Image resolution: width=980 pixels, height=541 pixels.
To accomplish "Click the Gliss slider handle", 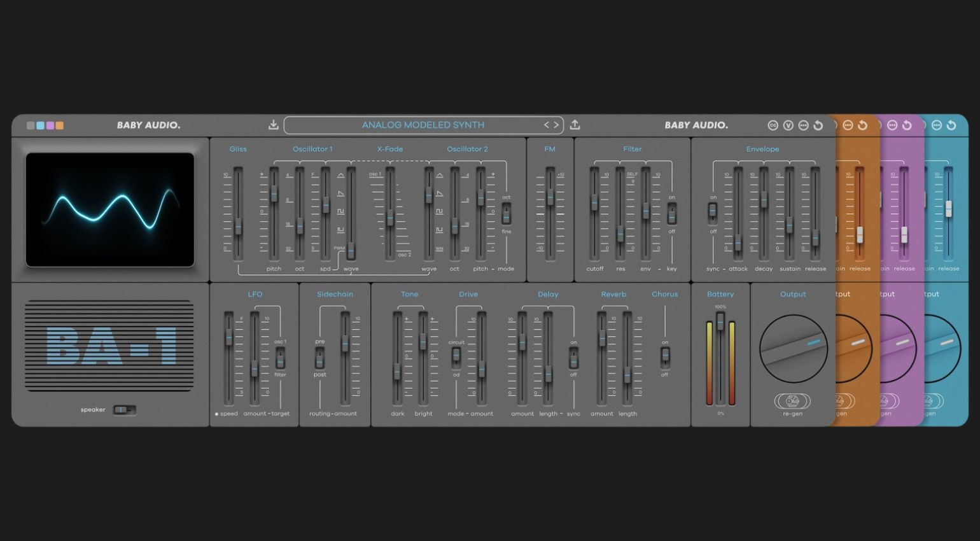I will pos(238,226).
